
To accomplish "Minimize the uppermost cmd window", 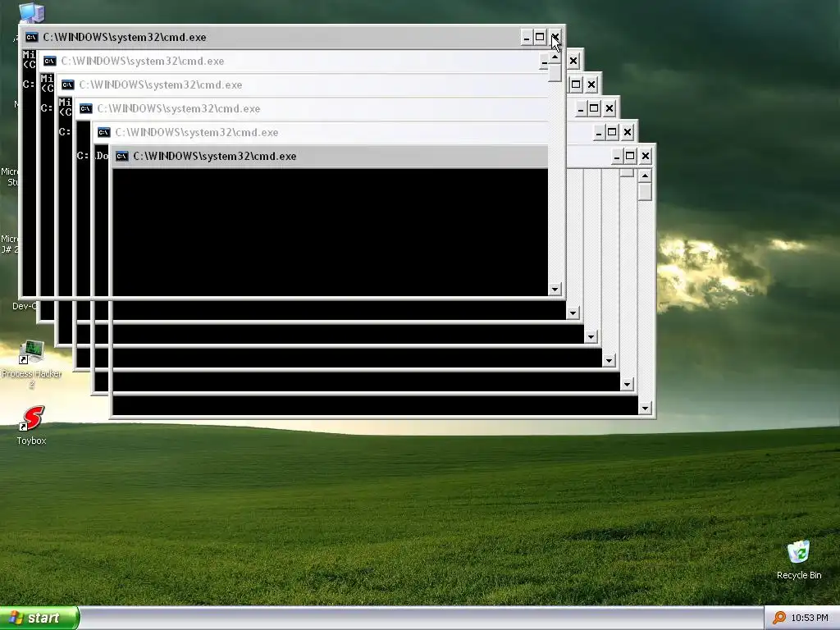I will (527, 38).
